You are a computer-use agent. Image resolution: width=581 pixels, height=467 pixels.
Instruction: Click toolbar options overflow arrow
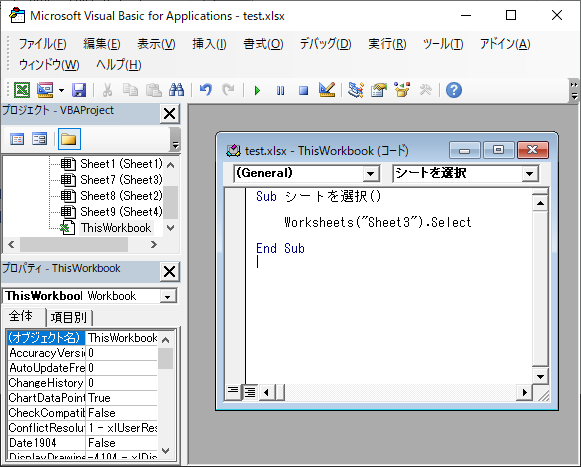[x=574, y=90]
